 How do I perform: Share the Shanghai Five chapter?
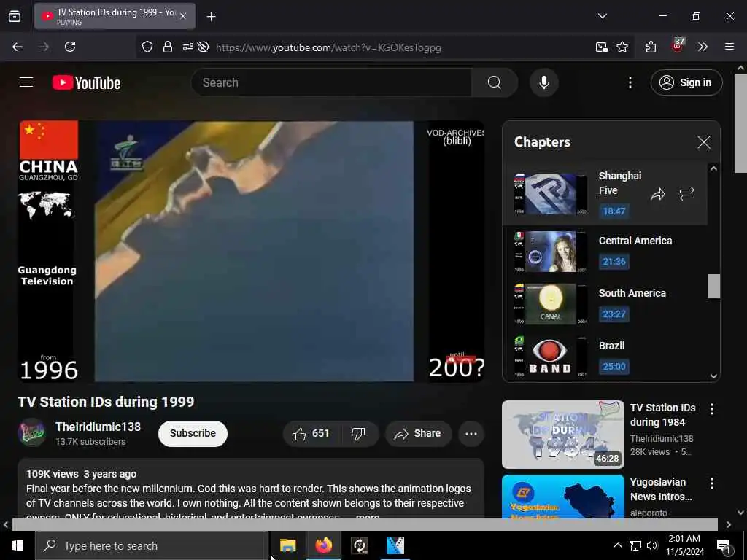[x=658, y=194]
